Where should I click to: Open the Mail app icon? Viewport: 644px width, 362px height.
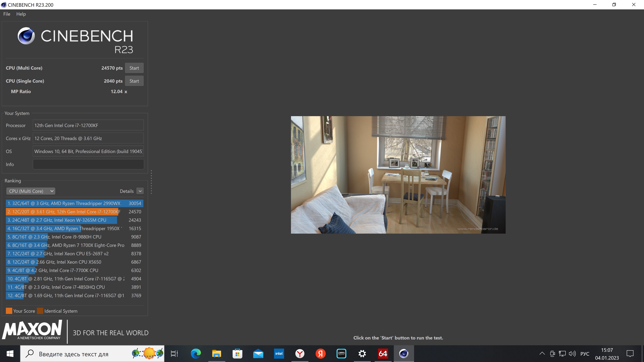point(258,353)
